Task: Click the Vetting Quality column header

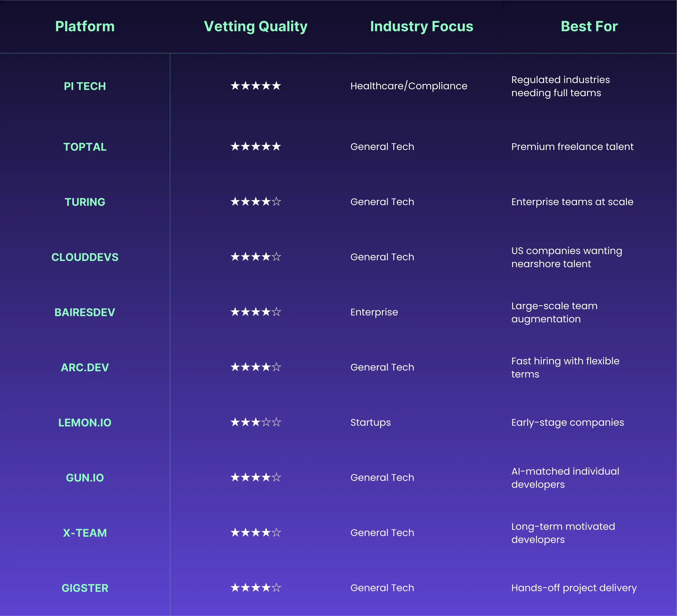Action: tap(256, 27)
